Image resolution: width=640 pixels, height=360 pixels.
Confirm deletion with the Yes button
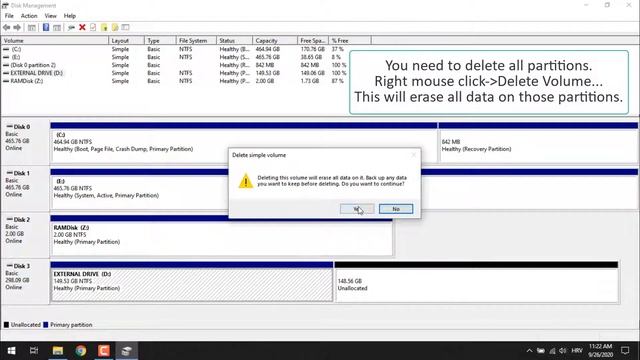tap(357, 209)
